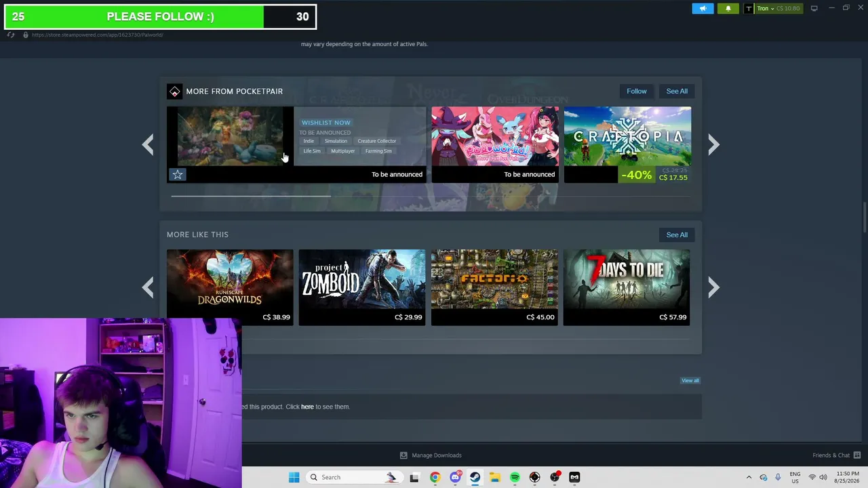Add the featured game to wishlist star

point(178,175)
